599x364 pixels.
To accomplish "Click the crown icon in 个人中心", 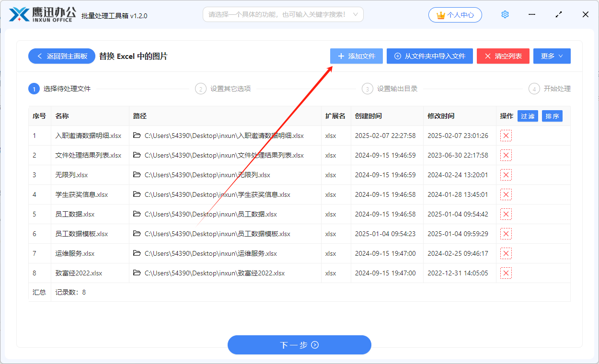I will pyautogui.click(x=440, y=14).
